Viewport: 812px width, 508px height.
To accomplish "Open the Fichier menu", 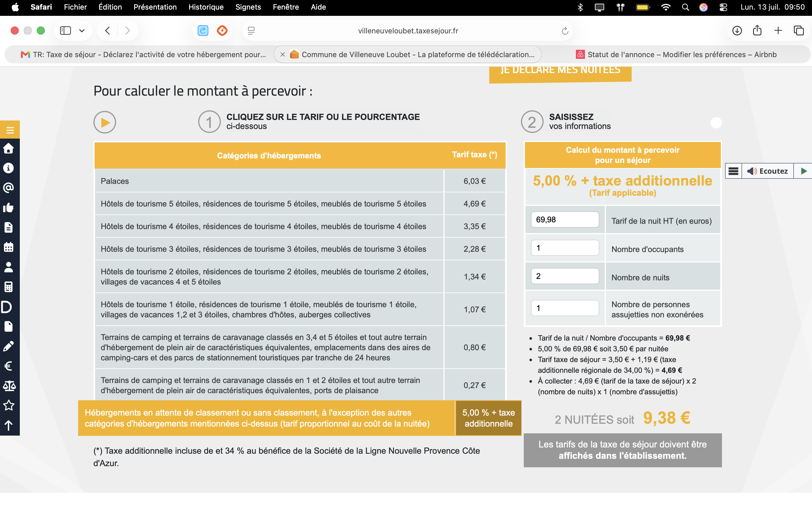I will pyautogui.click(x=75, y=7).
